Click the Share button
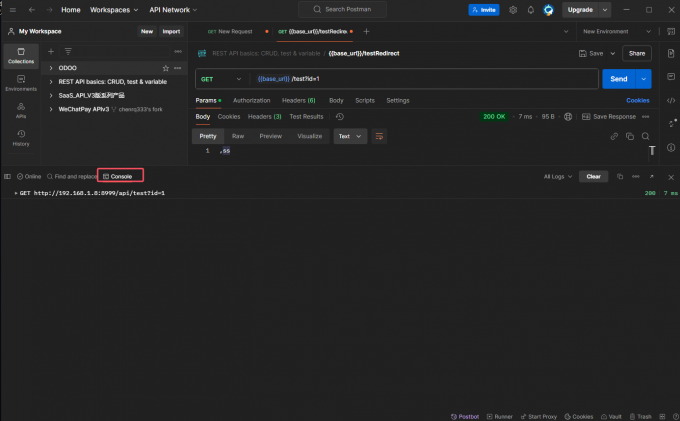The height and width of the screenshot is (421, 680). pos(637,53)
